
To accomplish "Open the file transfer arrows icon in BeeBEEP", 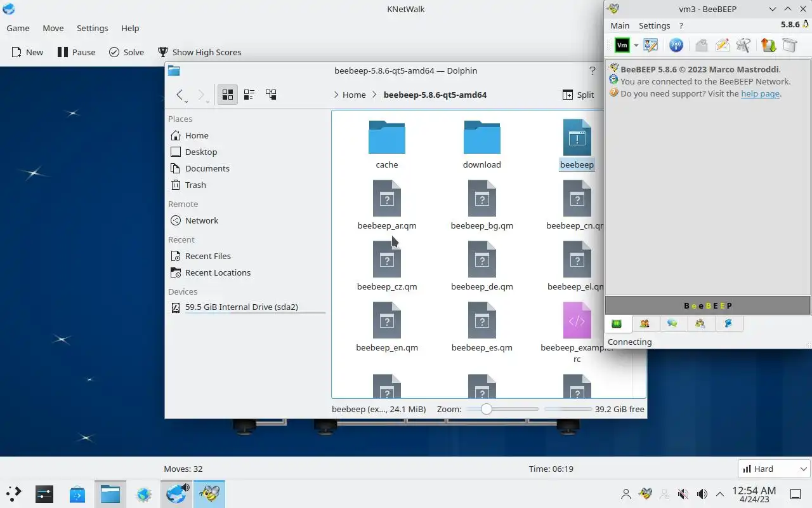I will pyautogui.click(x=768, y=45).
